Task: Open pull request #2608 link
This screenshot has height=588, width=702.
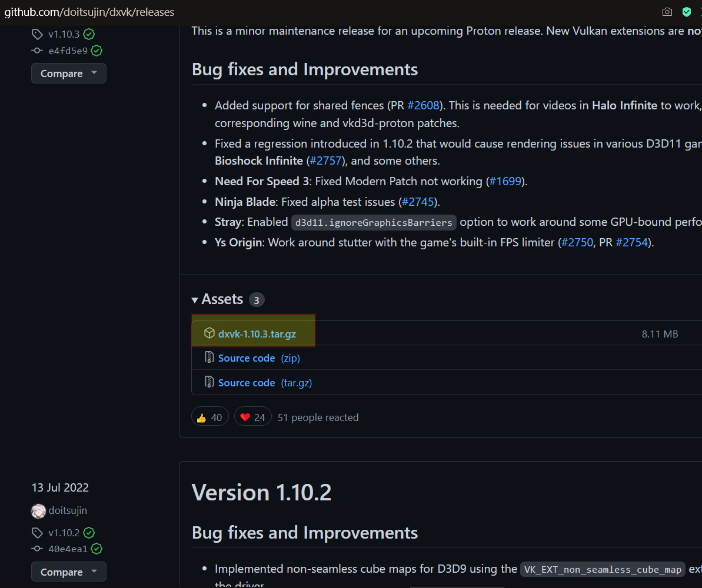Action: 423,106
